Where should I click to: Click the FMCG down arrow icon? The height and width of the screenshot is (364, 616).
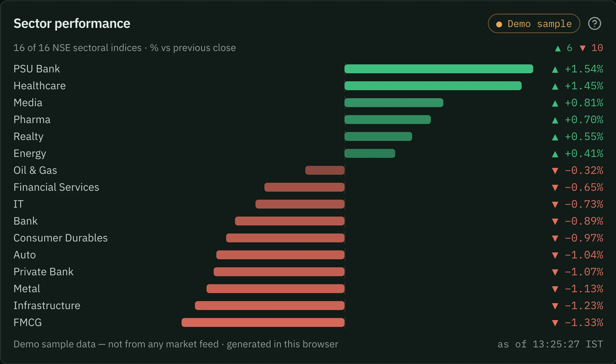point(555,323)
